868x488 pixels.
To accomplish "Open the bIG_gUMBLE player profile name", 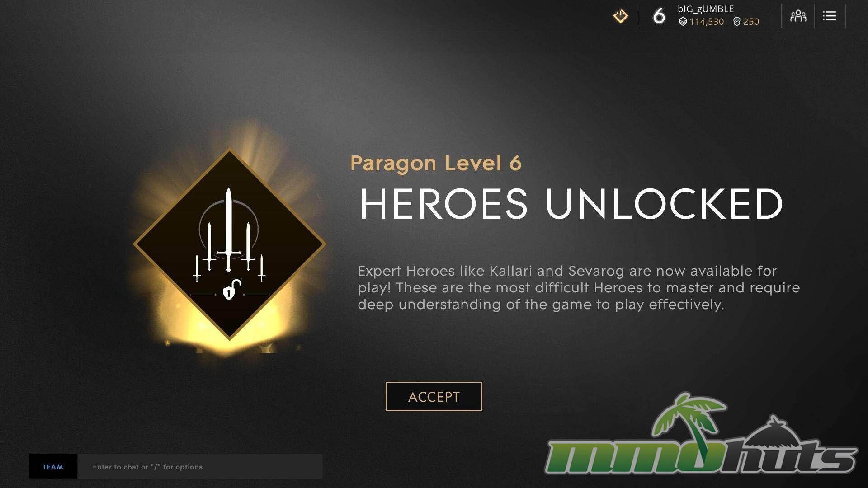I will click(x=705, y=9).
